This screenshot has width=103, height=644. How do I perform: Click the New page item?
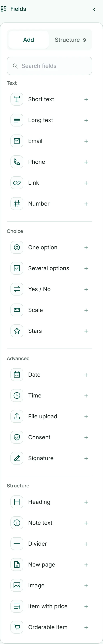(x=50, y=565)
